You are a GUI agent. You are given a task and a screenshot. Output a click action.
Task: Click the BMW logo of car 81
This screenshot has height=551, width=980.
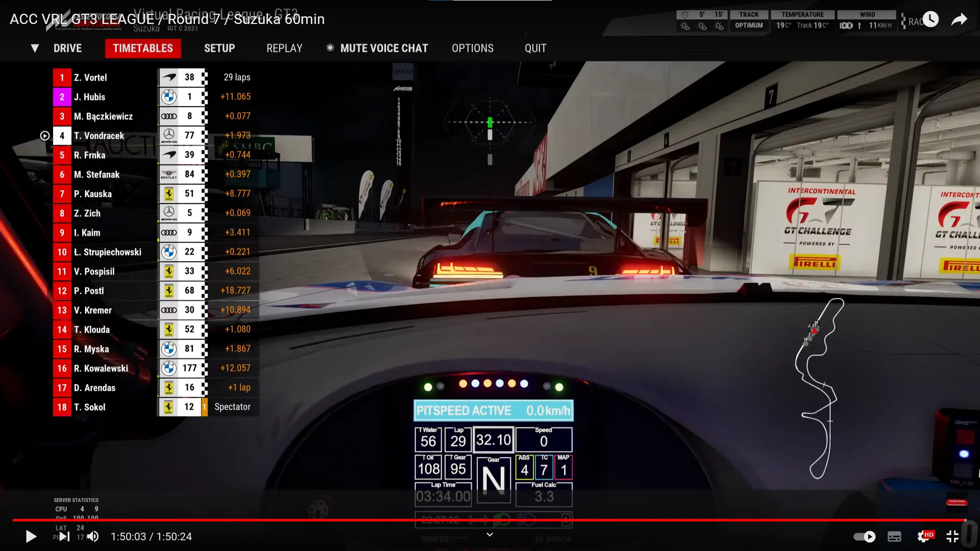(169, 349)
